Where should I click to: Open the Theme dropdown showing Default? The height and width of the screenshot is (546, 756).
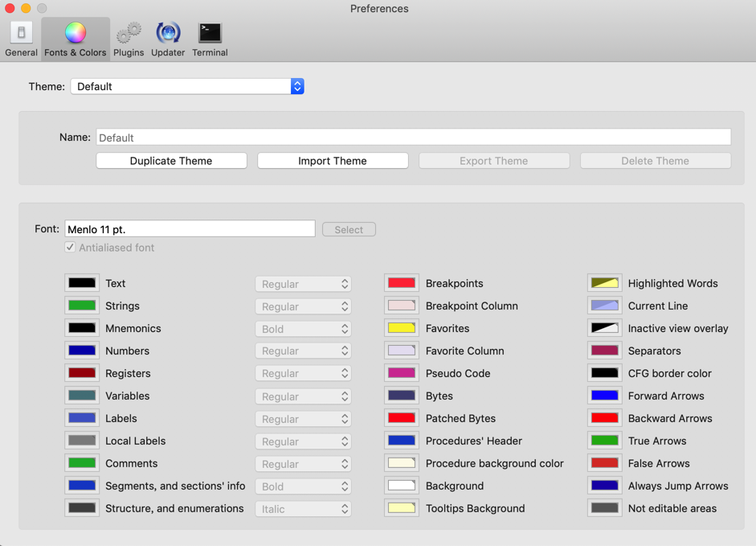(187, 86)
